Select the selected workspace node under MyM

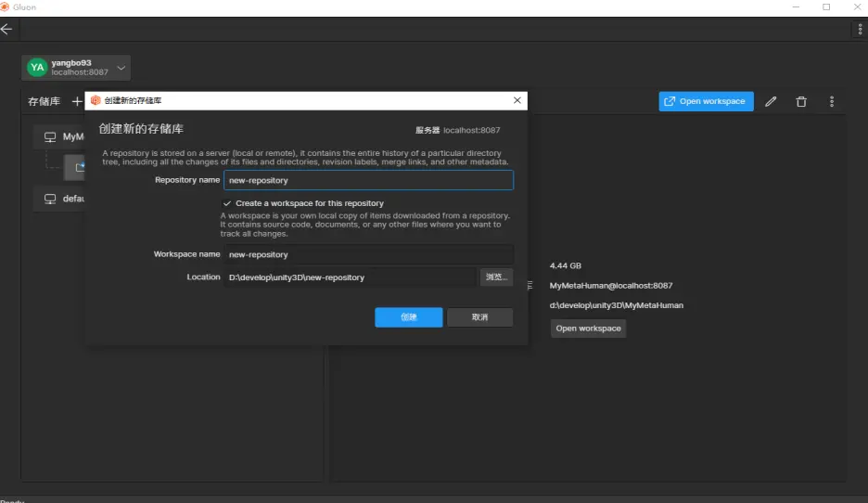pos(75,167)
